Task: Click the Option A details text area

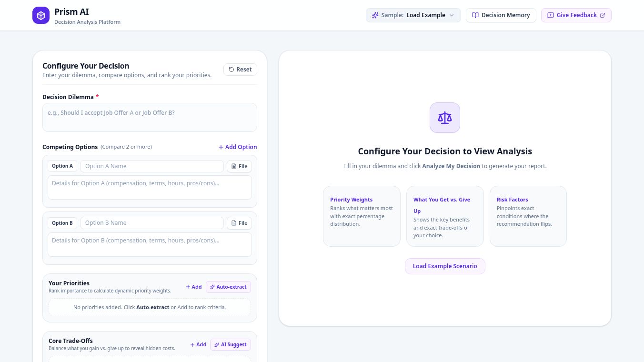Action: [150, 187]
